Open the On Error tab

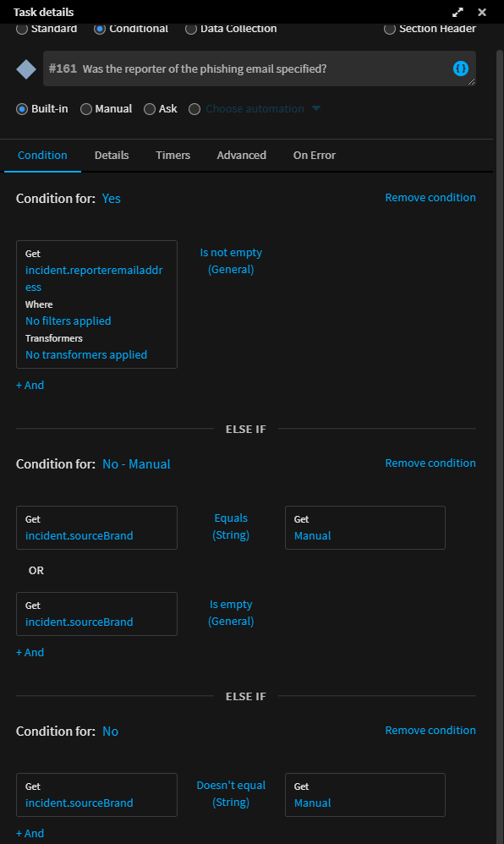pos(315,155)
